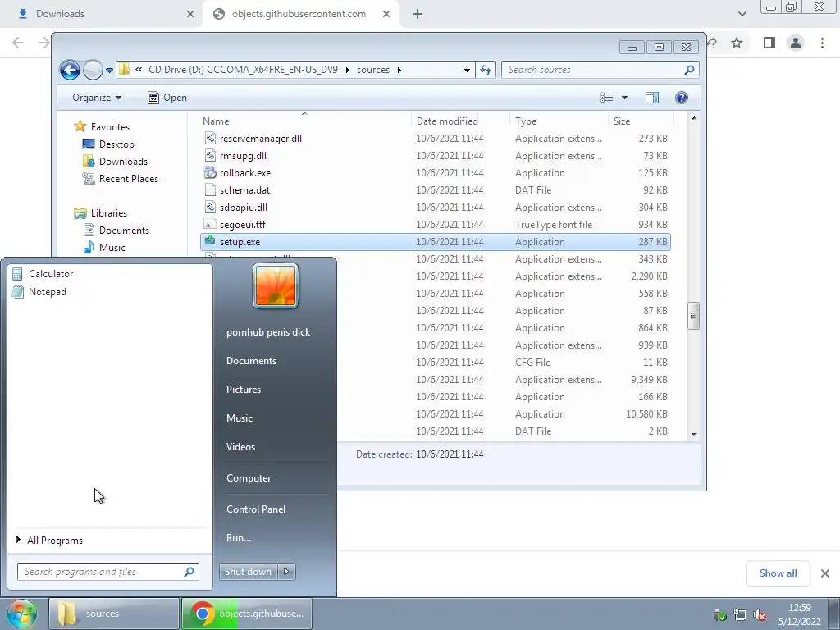Open Control Panel from the Start menu

pos(256,509)
